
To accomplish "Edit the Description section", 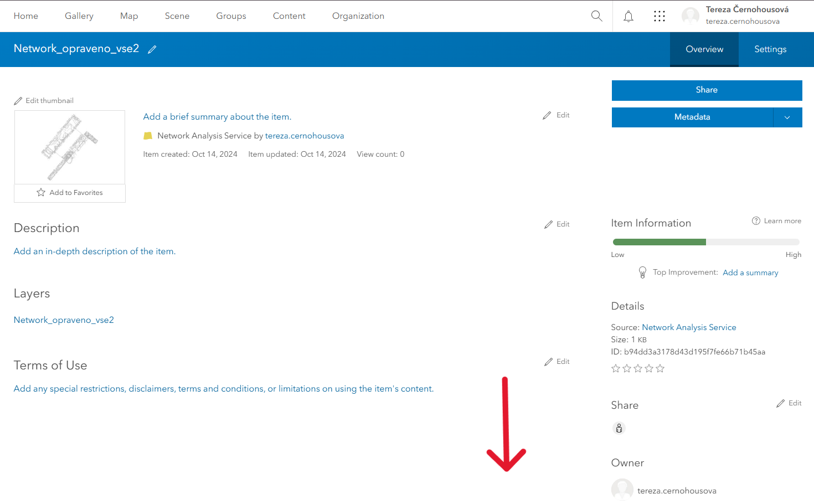I will click(x=557, y=224).
